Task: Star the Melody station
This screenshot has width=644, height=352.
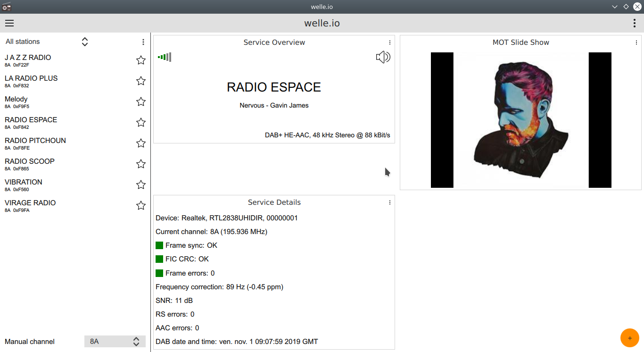Action: pos(140,101)
